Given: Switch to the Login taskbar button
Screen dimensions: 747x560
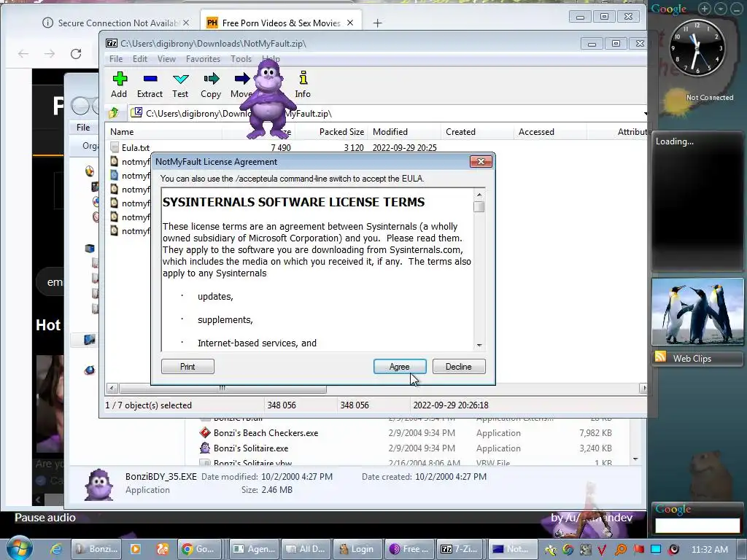Looking at the screenshot, I should point(358,549).
